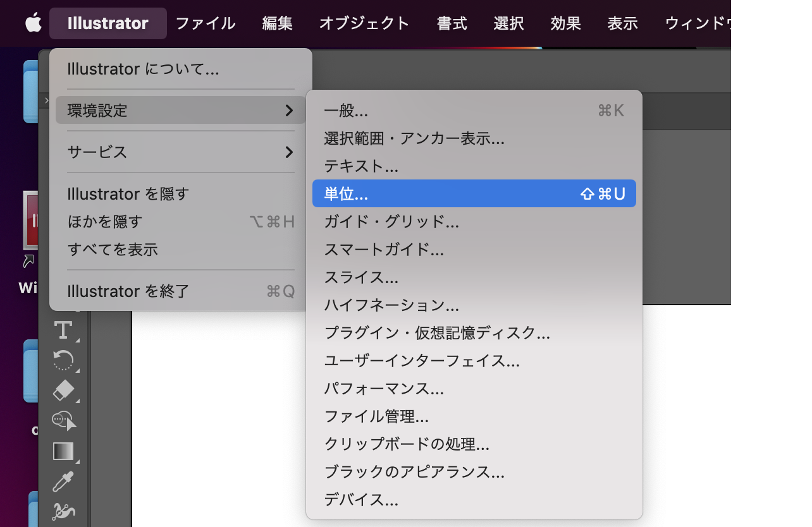Select the Gradient tool
The image size is (812, 527).
63,451
